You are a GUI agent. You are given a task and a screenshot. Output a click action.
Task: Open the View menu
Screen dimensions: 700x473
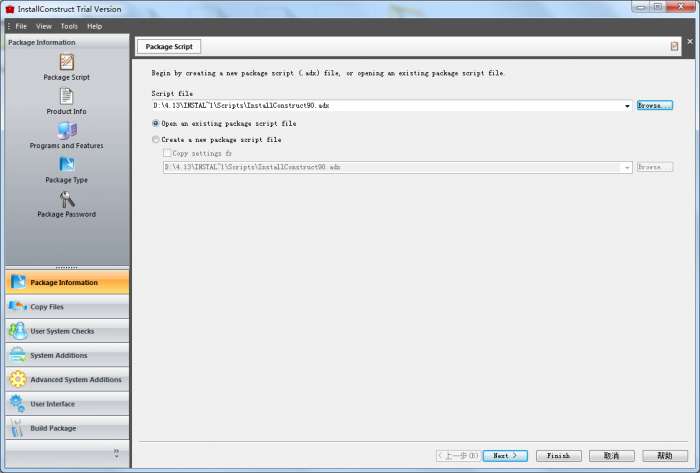[44, 26]
